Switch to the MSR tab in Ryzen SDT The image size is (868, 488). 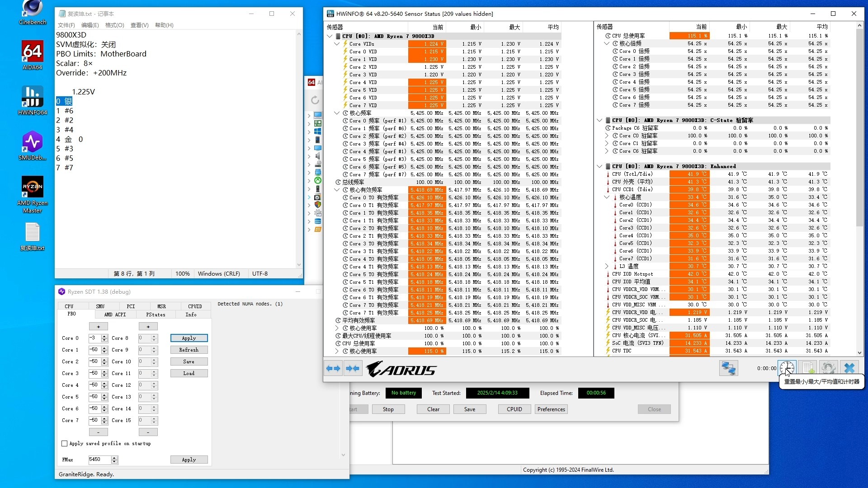click(161, 306)
